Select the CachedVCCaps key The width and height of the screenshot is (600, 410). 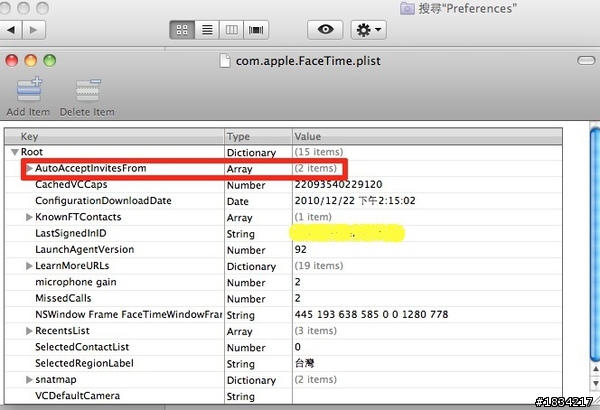[x=71, y=185]
